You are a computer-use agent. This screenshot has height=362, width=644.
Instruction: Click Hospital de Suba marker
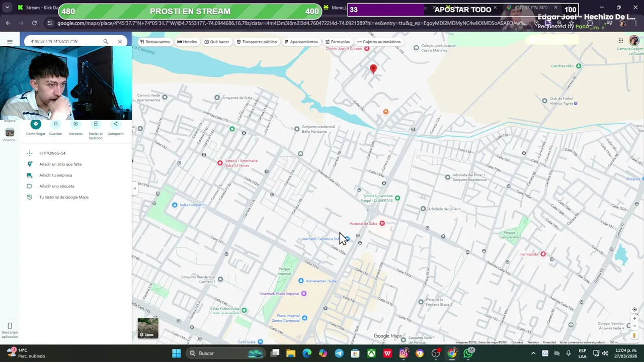[382, 223]
